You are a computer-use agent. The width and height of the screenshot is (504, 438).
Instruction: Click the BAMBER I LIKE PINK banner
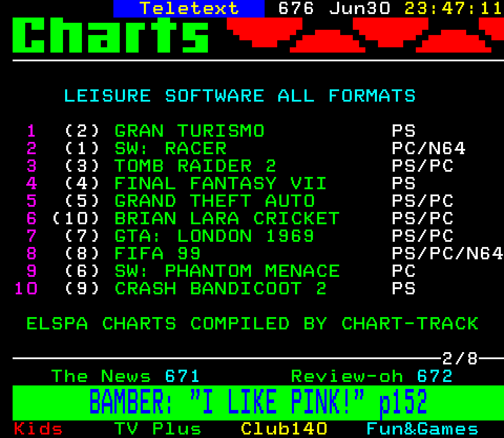[258, 403]
